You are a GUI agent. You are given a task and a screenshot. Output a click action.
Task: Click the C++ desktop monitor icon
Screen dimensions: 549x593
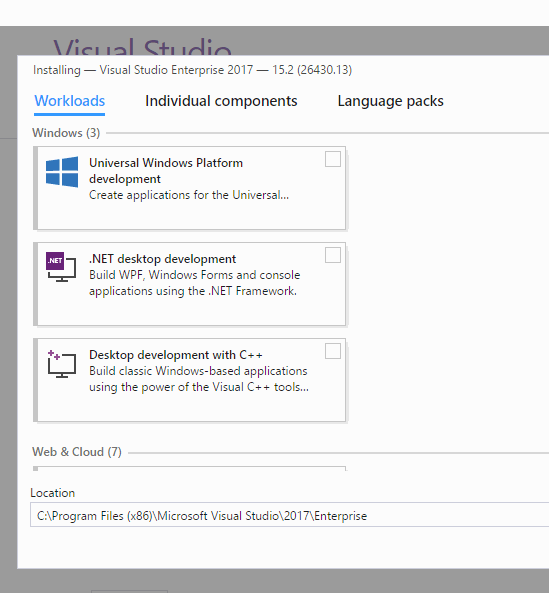(62, 364)
